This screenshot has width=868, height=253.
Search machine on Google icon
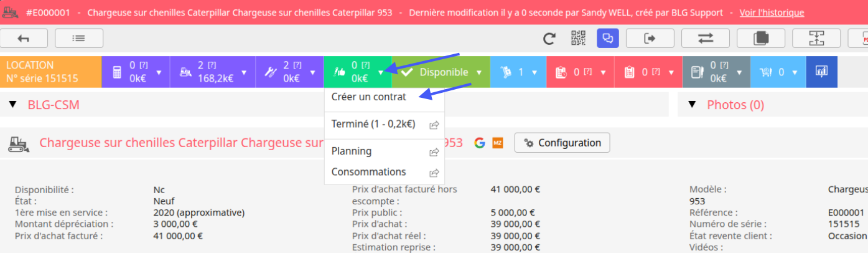[x=479, y=143]
